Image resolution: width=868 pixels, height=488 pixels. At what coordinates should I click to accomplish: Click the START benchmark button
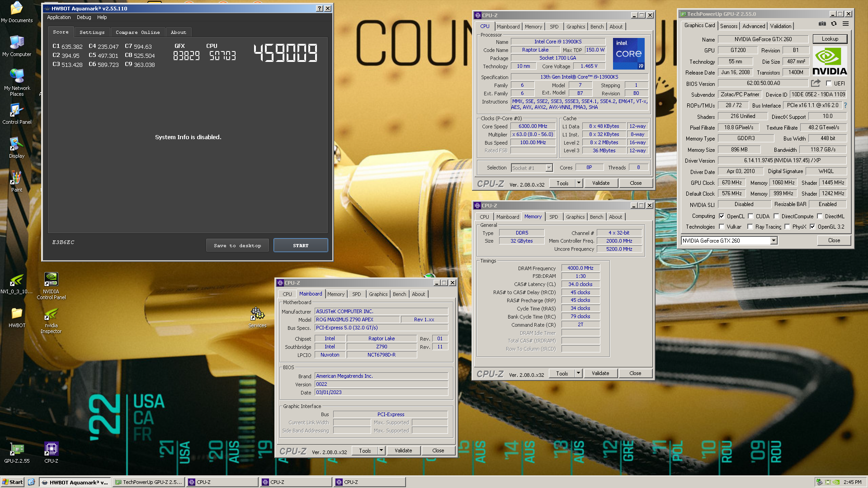301,245
